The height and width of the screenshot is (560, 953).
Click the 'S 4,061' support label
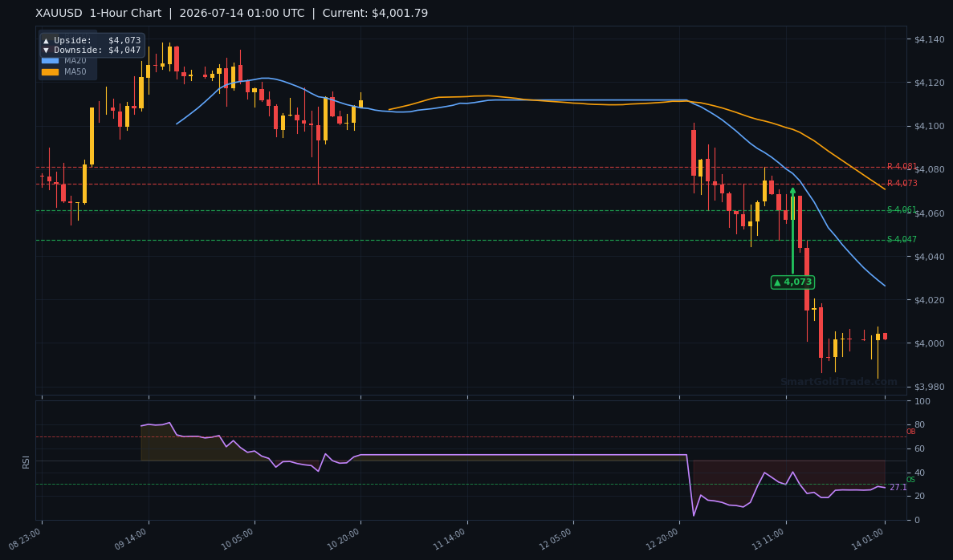(902, 210)
